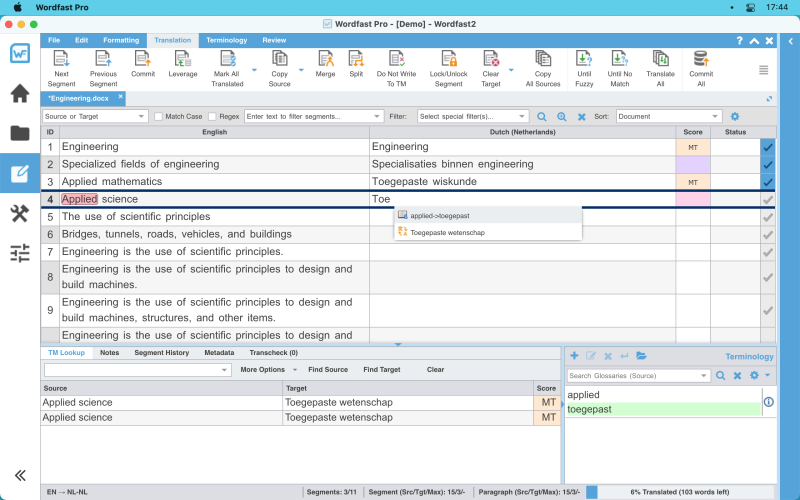The height and width of the screenshot is (500, 800).
Task: Toggle status checkmark for segment 4
Action: point(767,199)
